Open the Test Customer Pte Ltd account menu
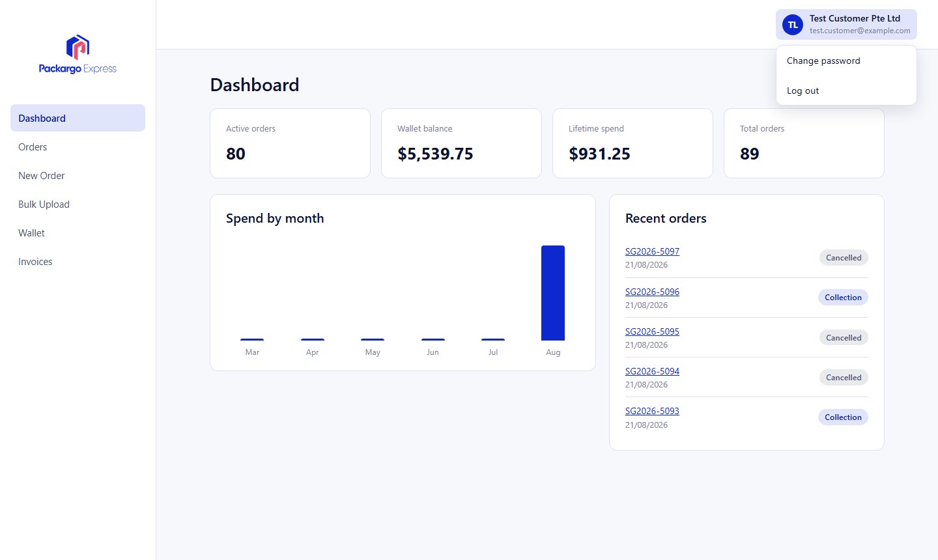The image size is (938, 560). [x=846, y=25]
